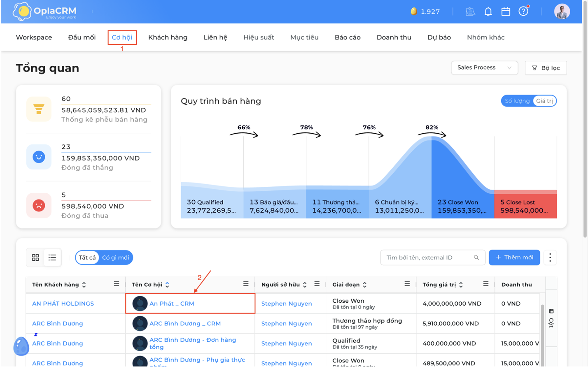The width and height of the screenshot is (588, 371).
Task: Open the An Phát _ CRM opportunity
Action: pyautogui.click(x=172, y=304)
